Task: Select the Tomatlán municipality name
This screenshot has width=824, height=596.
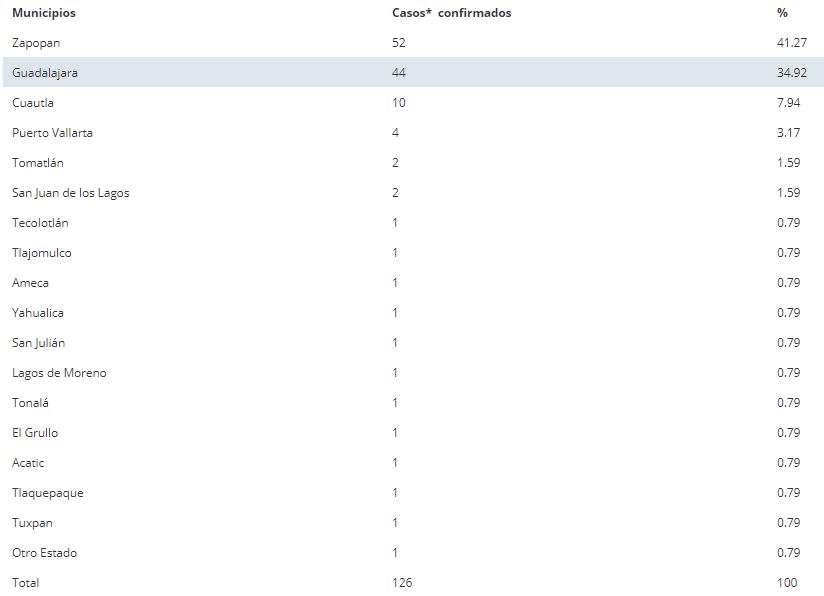Action: tap(37, 163)
